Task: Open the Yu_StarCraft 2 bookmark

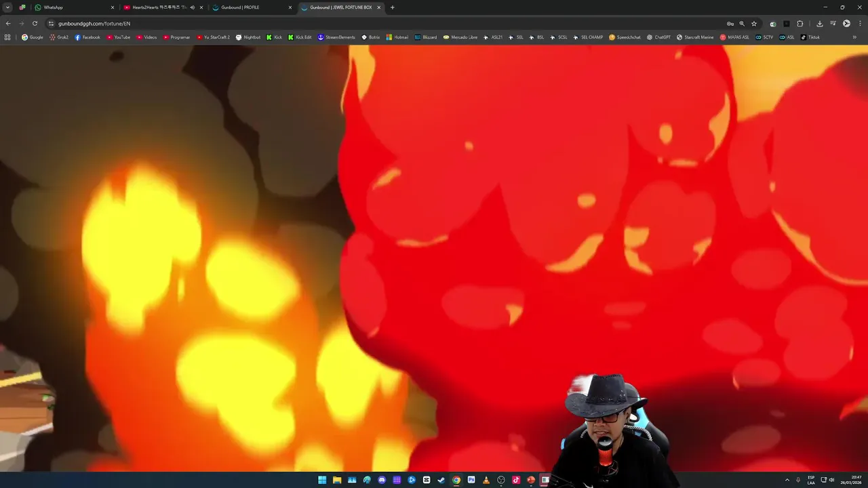Action: tap(213, 37)
